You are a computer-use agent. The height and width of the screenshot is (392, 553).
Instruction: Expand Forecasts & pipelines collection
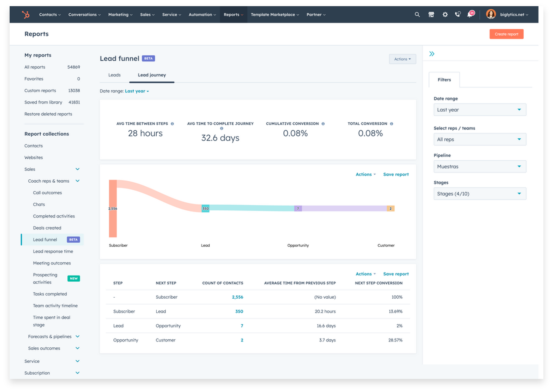(x=78, y=336)
